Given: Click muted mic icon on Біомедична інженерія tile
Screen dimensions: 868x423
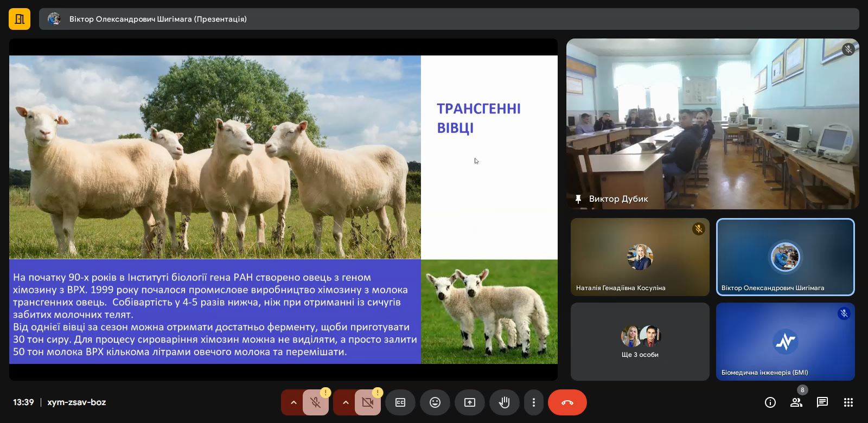Looking at the screenshot, I should pyautogui.click(x=844, y=314).
